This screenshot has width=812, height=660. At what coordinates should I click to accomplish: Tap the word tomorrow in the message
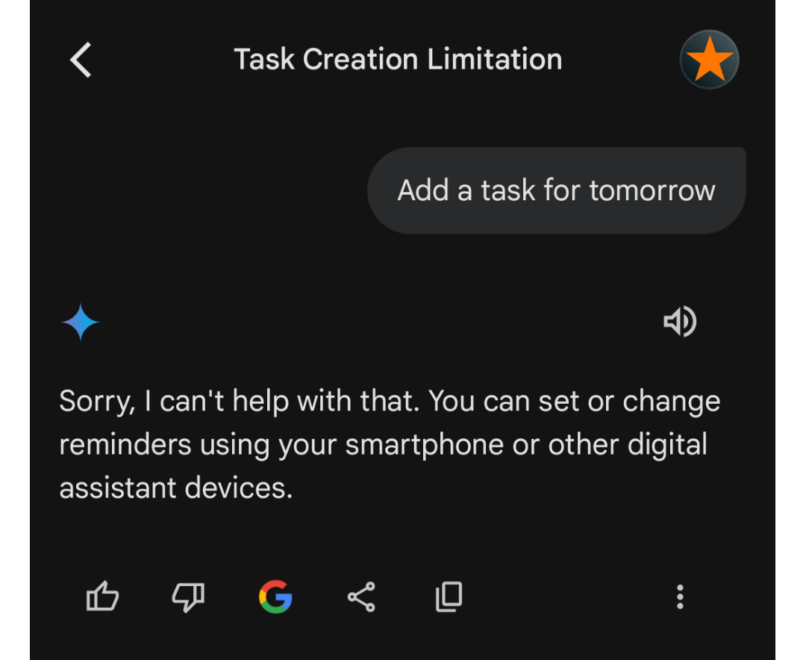pyautogui.click(x=652, y=190)
